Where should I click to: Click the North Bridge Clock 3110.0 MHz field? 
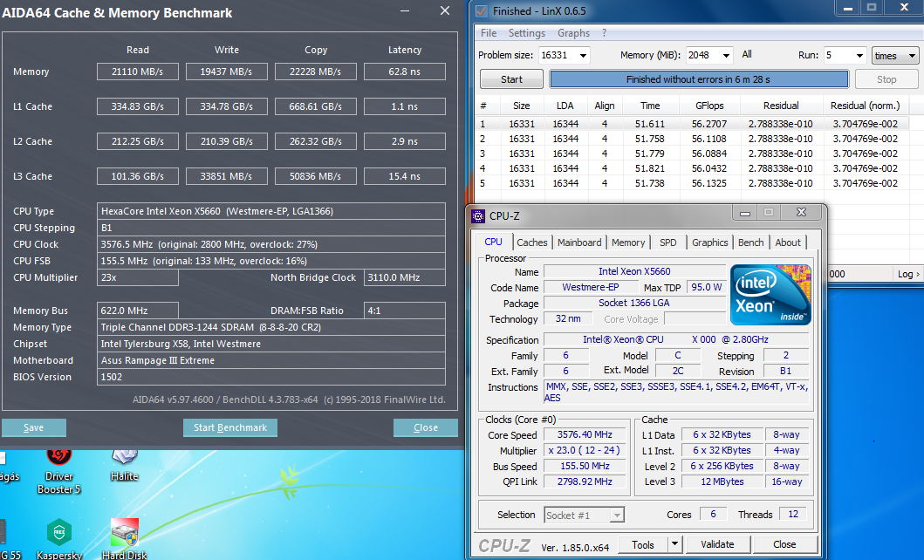point(405,277)
